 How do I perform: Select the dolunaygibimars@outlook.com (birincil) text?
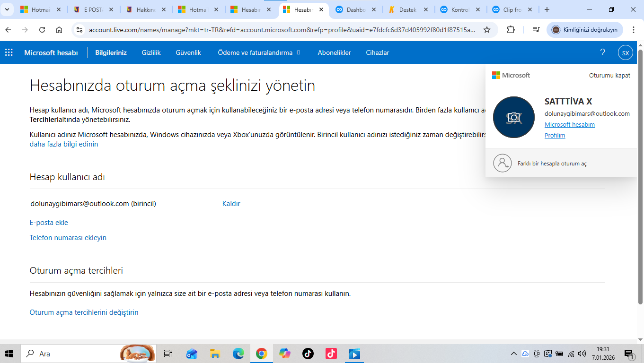coord(93,204)
